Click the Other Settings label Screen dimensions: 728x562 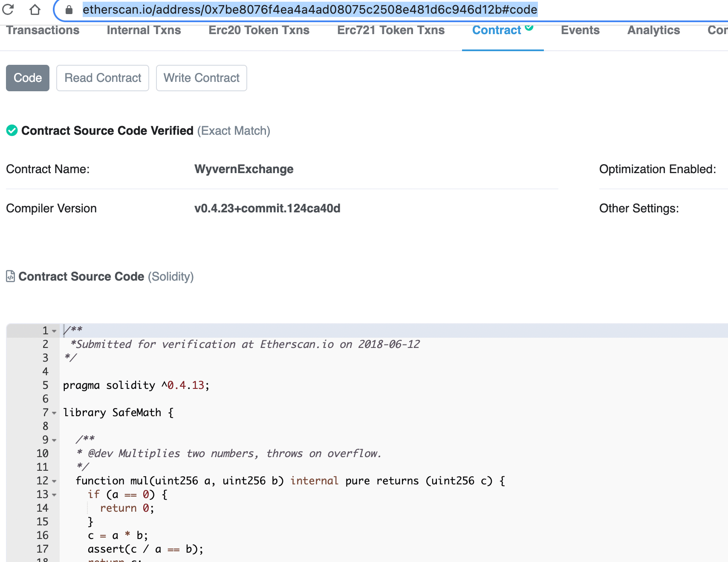(639, 209)
